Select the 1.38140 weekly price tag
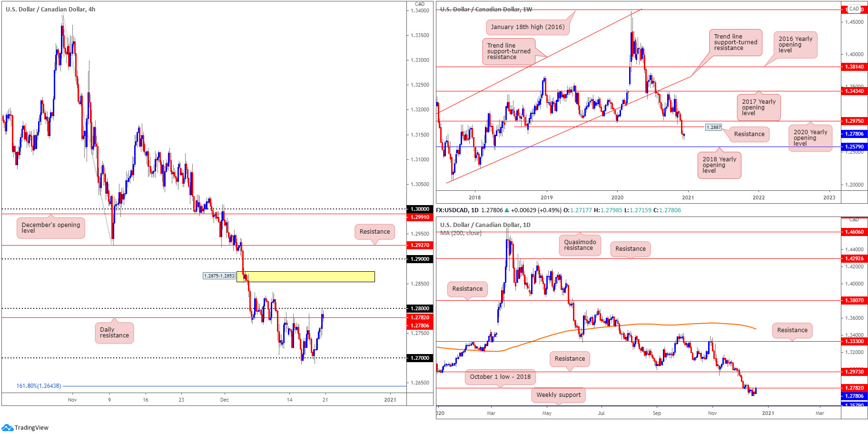Image resolution: width=868 pixels, height=434 pixels. click(854, 67)
